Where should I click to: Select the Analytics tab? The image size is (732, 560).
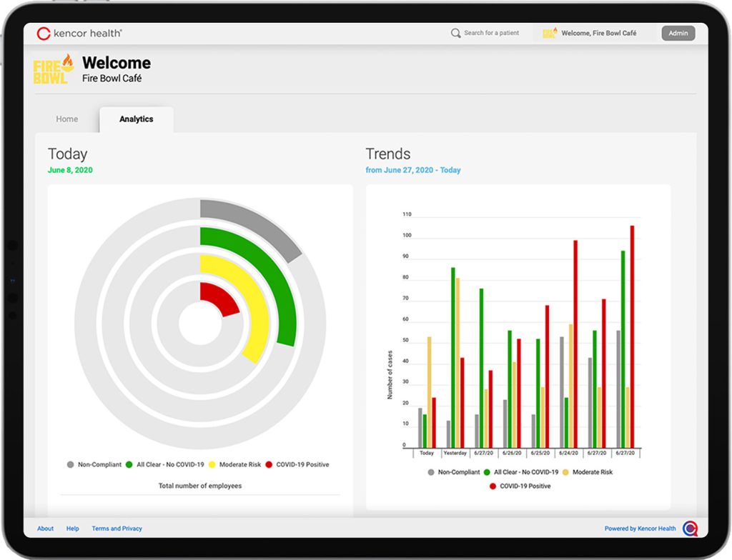[136, 119]
